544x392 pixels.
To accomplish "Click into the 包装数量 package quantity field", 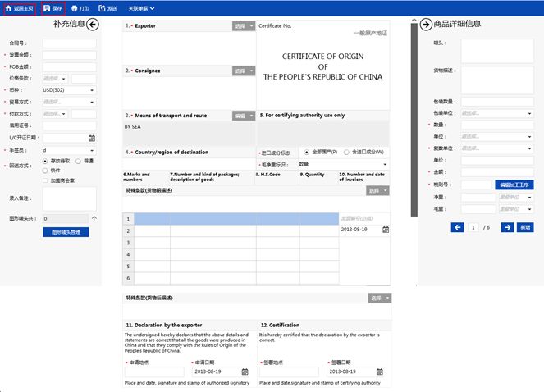I will 497,102.
